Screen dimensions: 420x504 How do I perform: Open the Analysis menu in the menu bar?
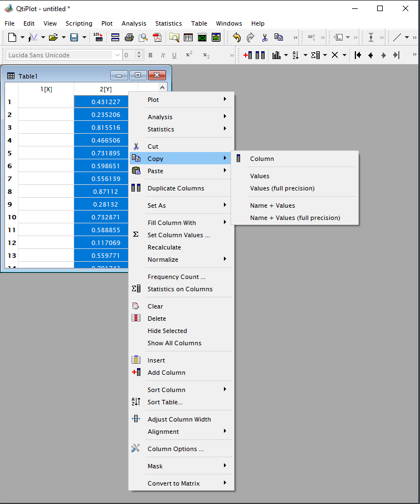coord(134,23)
